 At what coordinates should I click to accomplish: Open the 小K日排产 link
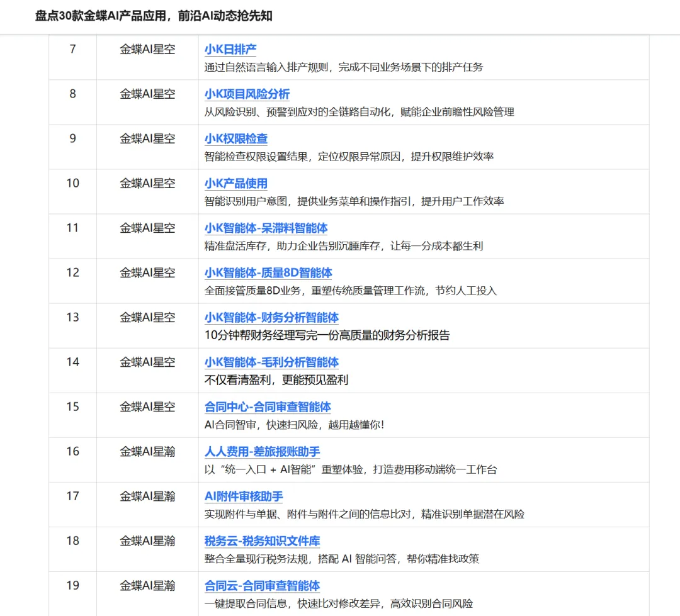point(230,50)
